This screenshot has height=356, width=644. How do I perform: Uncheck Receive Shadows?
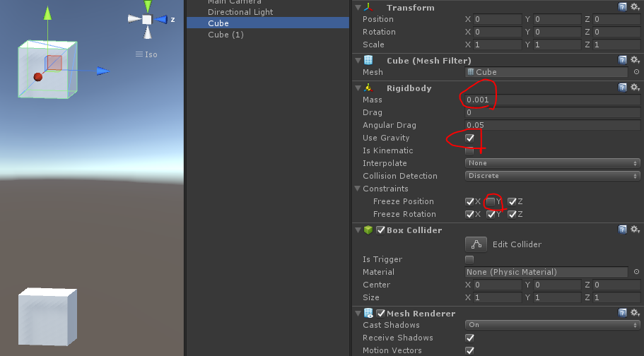point(469,338)
